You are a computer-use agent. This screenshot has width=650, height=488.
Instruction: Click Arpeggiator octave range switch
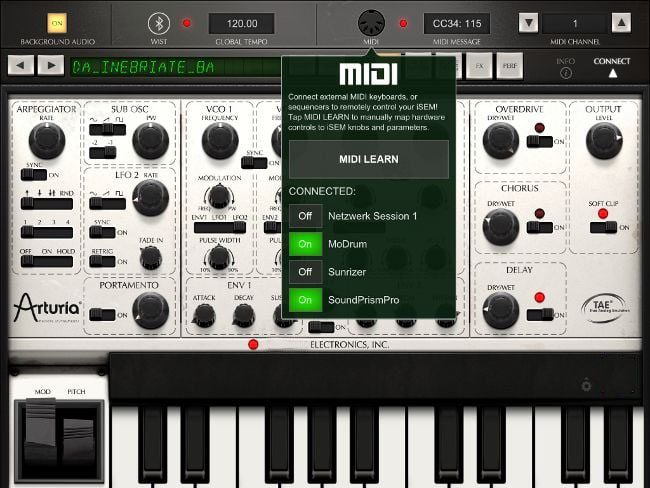click(47, 232)
